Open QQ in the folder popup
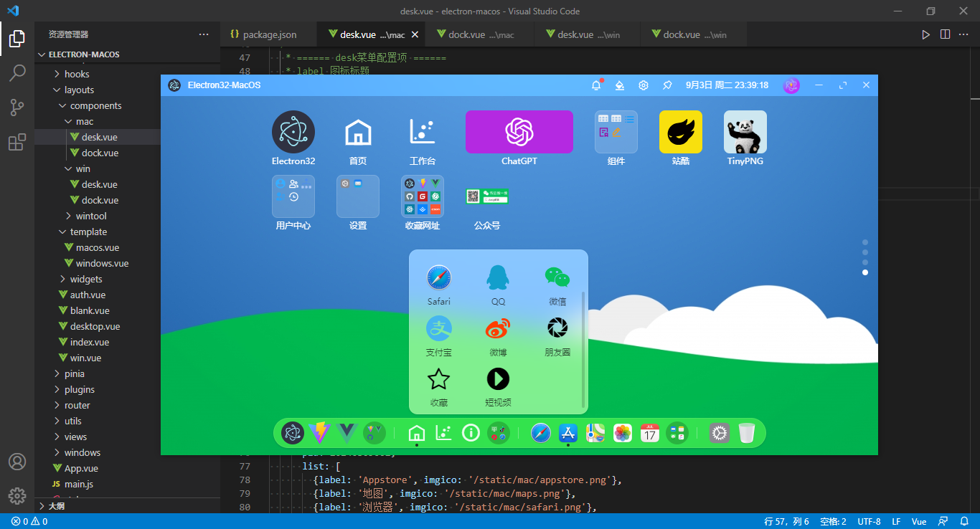The image size is (980, 529). (498, 277)
